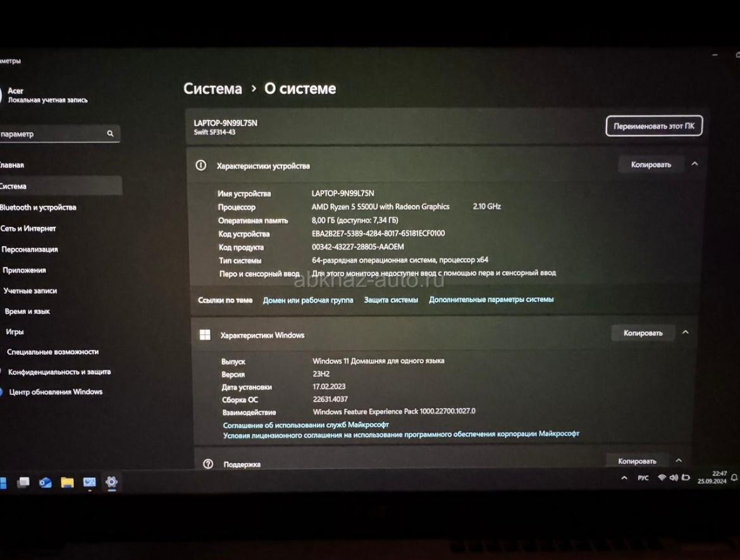
Task: Switch input language РУС indicator
Action: pyautogui.click(x=643, y=478)
